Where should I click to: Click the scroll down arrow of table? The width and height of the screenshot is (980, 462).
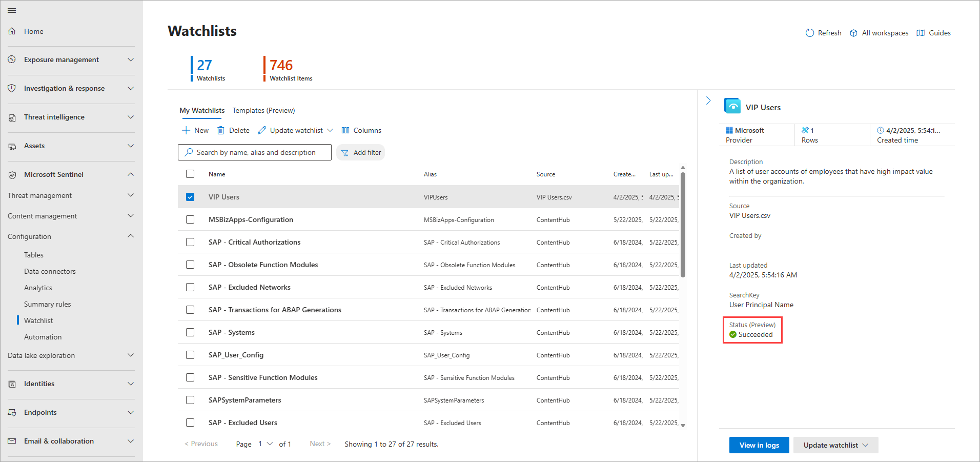pyautogui.click(x=683, y=425)
